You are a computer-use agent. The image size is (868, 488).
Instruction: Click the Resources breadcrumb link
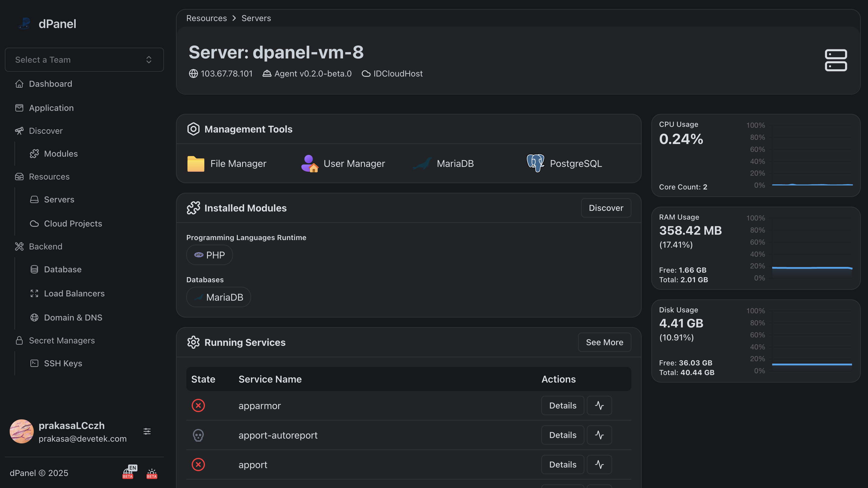click(x=206, y=18)
